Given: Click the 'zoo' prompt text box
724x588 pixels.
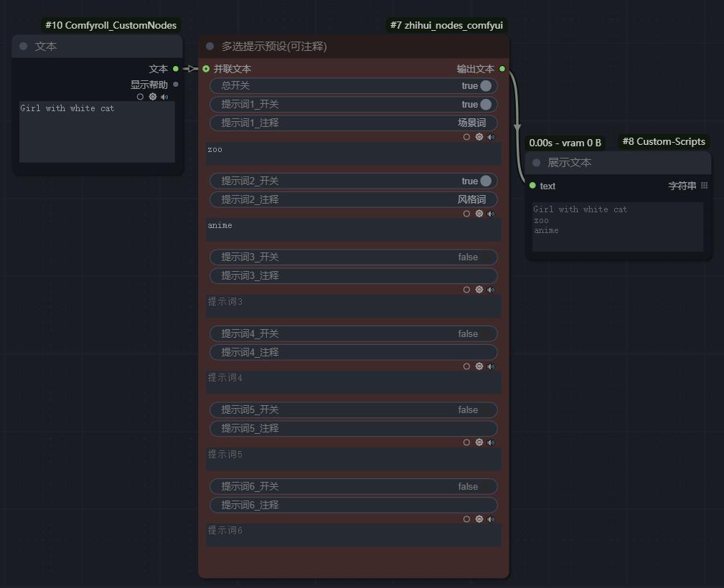Looking at the screenshot, I should (x=354, y=153).
